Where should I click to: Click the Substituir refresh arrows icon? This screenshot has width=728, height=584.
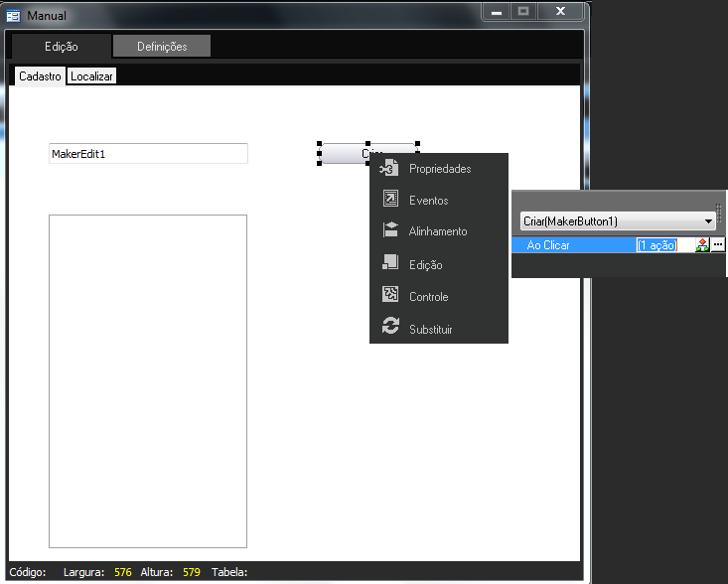[390, 328]
